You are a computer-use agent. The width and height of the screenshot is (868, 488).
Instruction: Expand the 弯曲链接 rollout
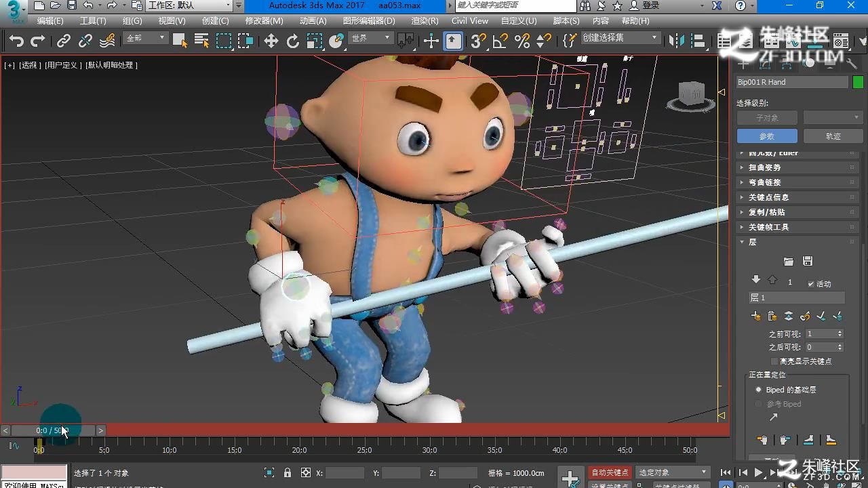coord(797,182)
